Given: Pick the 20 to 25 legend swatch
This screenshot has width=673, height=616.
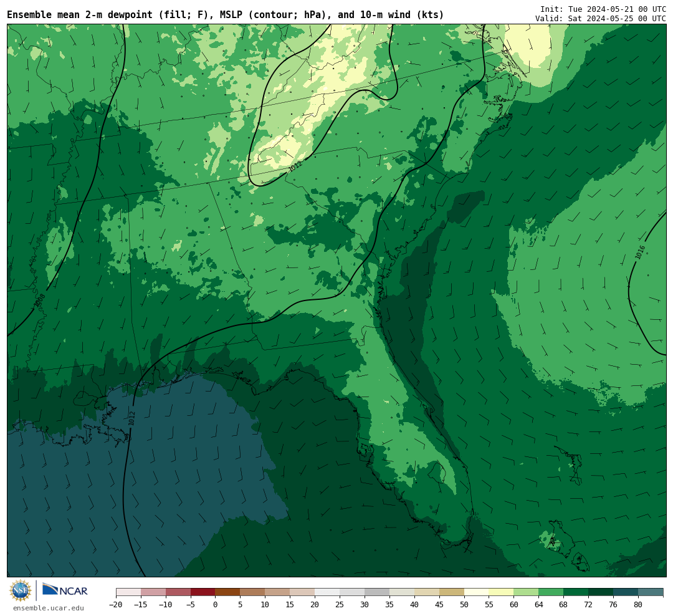Looking at the screenshot, I should click(x=328, y=592).
